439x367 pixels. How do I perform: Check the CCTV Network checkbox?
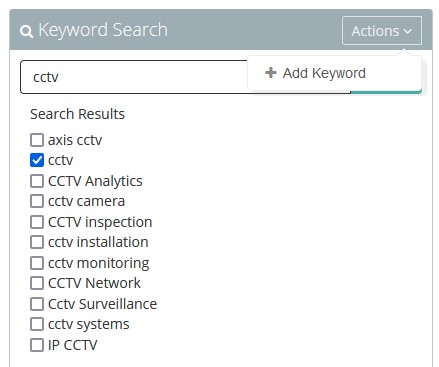pos(37,283)
